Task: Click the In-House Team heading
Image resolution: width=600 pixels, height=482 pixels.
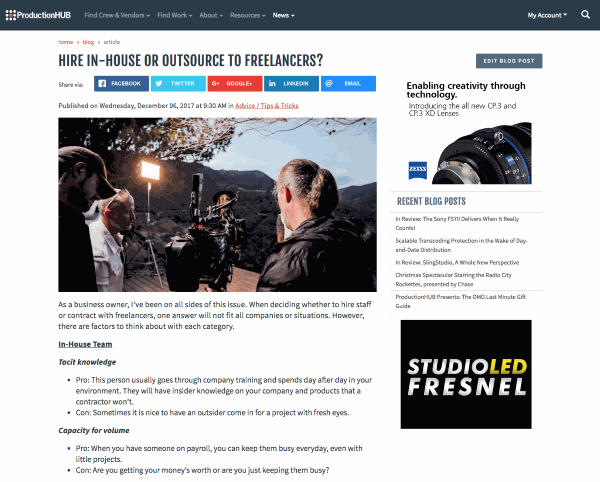Action: tap(85, 344)
